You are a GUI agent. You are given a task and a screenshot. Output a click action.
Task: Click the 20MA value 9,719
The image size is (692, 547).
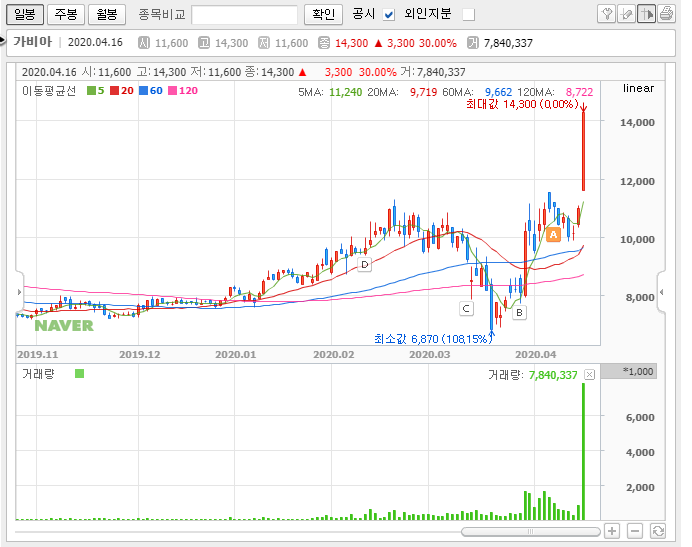coord(423,92)
